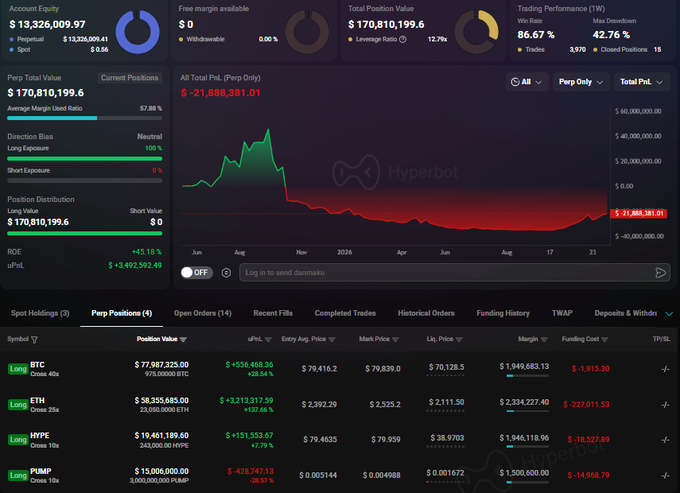Open the Completed Trades tab

point(345,313)
